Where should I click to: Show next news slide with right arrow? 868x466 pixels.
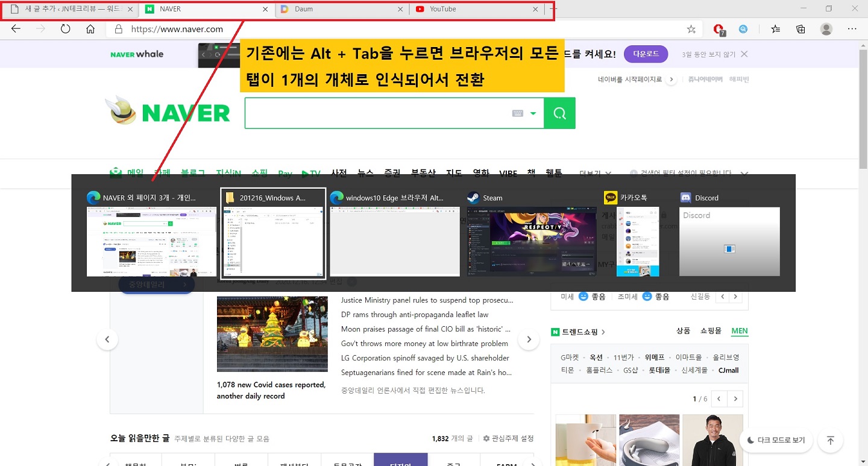pyautogui.click(x=529, y=339)
